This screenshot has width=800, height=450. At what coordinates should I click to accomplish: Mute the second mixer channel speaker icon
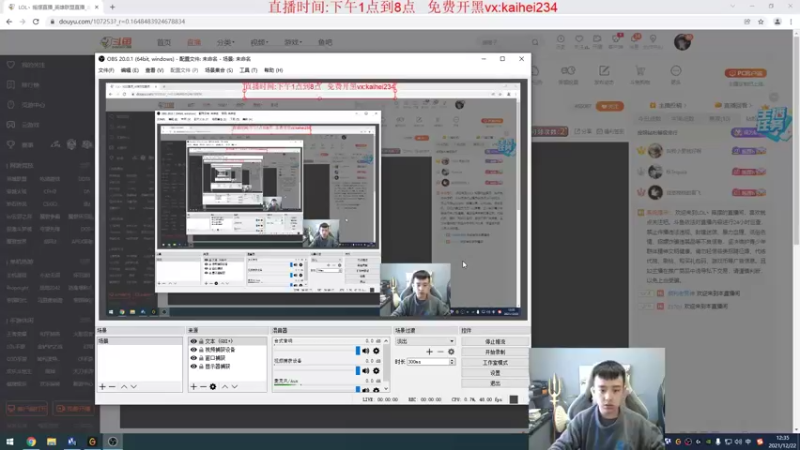pyautogui.click(x=365, y=371)
